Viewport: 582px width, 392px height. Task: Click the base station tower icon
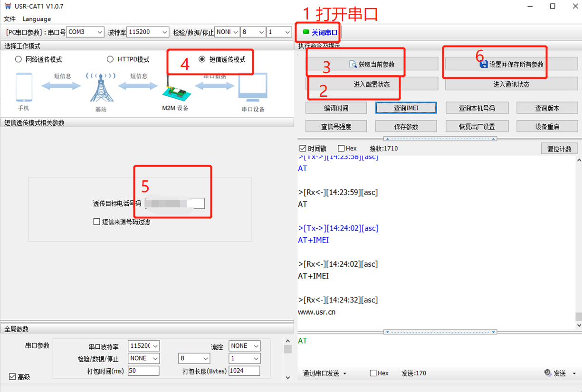100,87
